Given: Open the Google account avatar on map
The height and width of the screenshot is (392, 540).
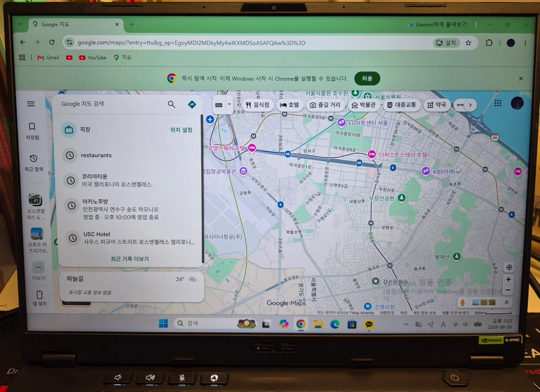Looking at the screenshot, I should pos(517,103).
